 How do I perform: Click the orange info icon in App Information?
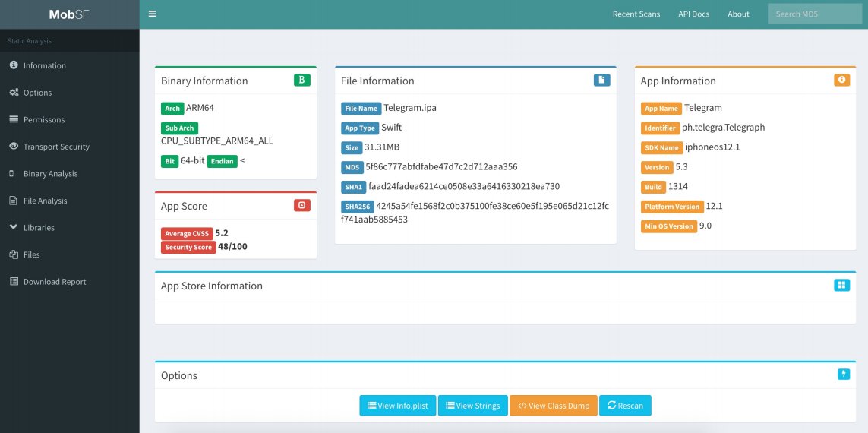841,81
